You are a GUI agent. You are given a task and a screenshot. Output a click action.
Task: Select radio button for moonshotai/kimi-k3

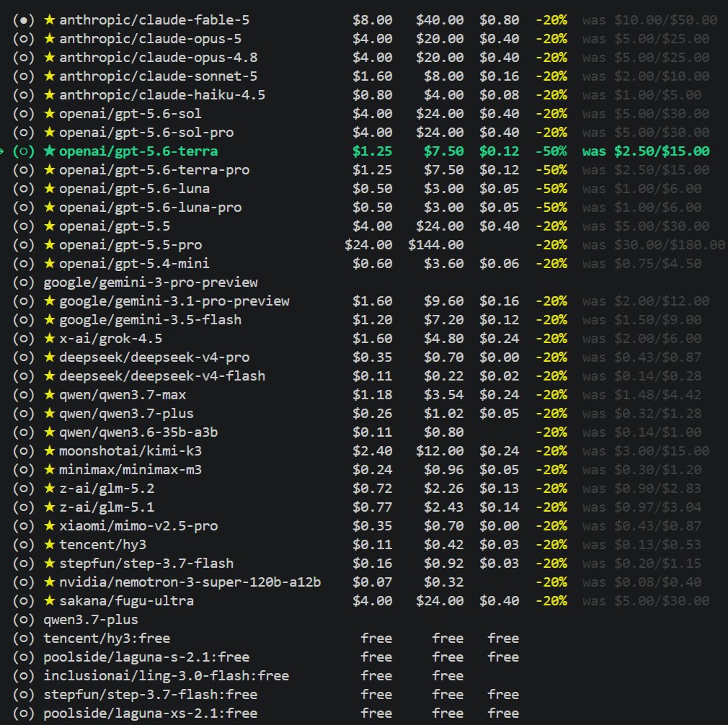(x=24, y=450)
